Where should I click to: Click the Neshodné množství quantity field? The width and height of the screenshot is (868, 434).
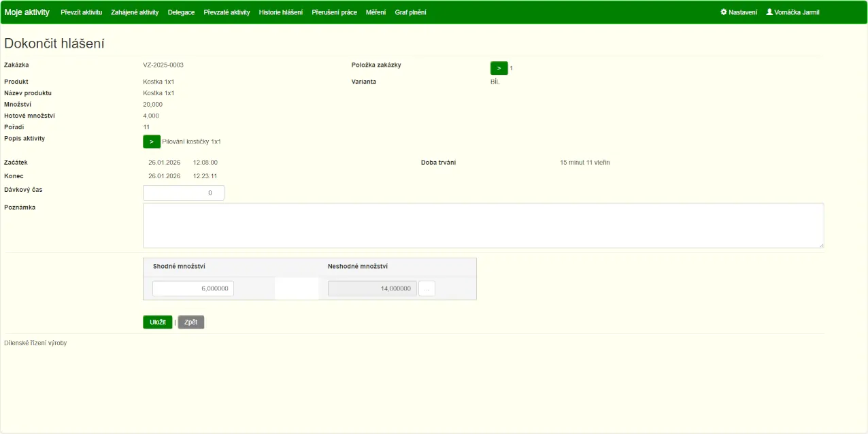[372, 288]
